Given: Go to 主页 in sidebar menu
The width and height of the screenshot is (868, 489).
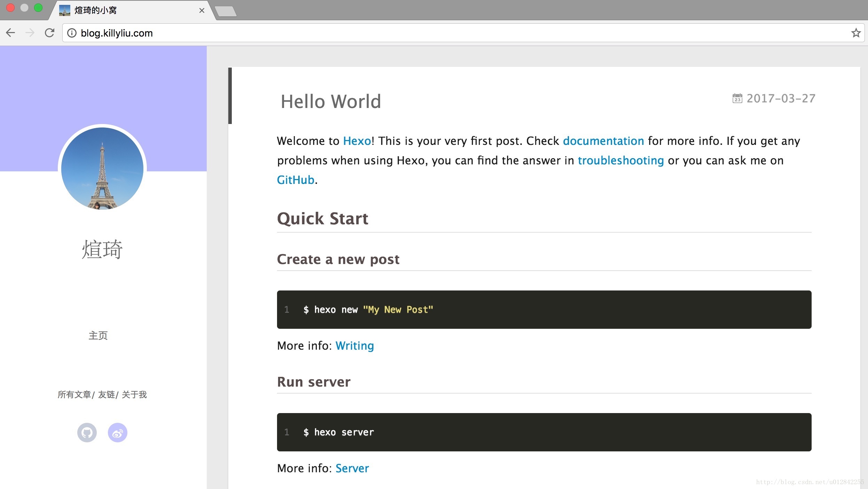Looking at the screenshot, I should click(x=98, y=335).
